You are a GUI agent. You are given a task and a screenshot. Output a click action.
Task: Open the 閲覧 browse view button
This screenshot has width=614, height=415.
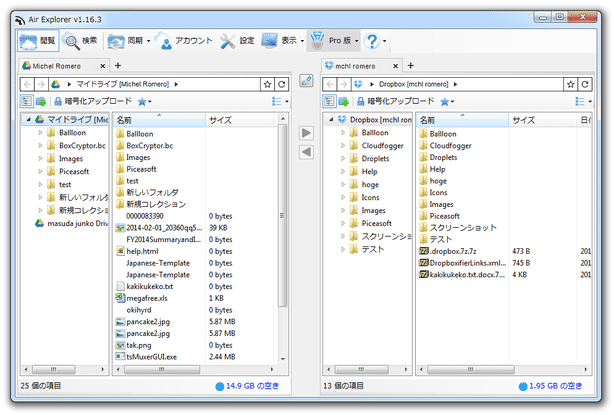[x=38, y=41]
